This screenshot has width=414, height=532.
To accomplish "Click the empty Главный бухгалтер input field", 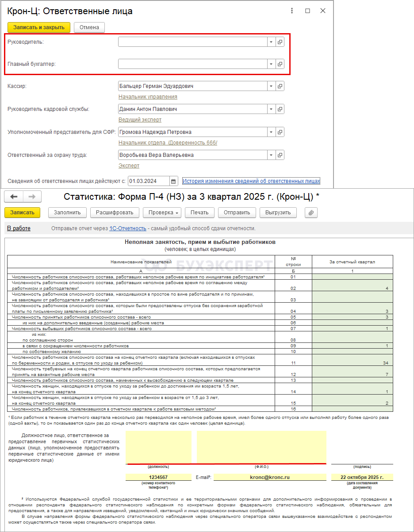I will pyautogui.click(x=192, y=64).
